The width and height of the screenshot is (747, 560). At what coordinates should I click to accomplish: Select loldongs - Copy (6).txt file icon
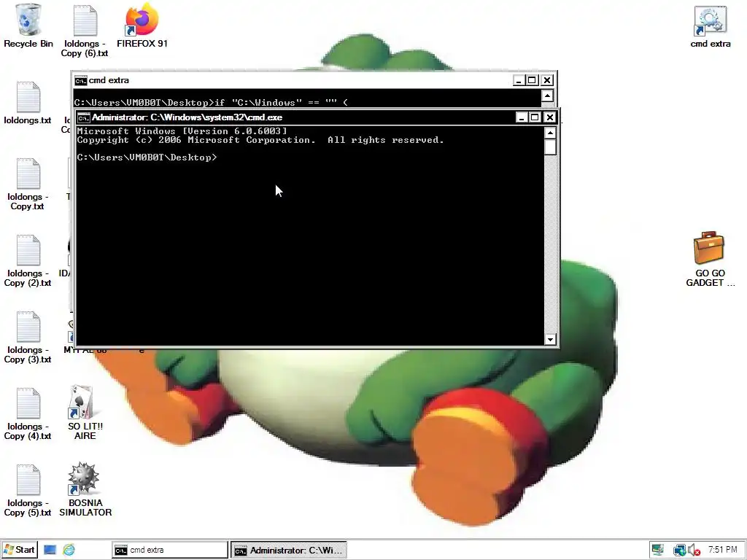tap(85, 31)
